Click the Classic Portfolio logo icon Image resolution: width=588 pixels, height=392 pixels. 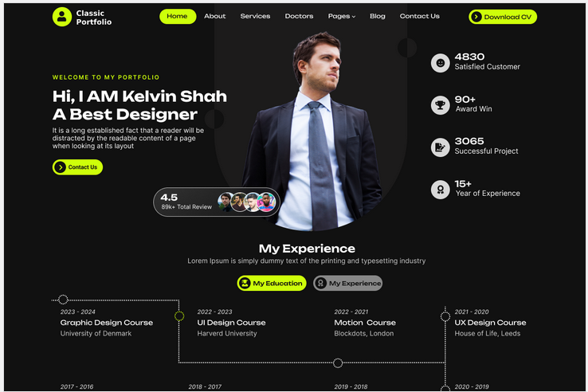(62, 17)
